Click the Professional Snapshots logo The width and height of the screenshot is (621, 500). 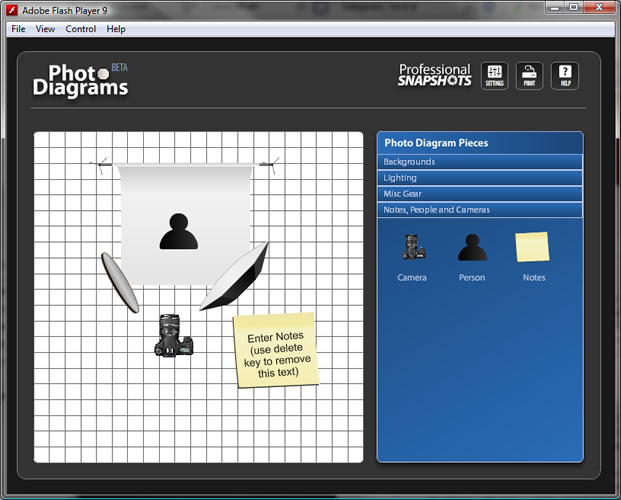pos(434,75)
